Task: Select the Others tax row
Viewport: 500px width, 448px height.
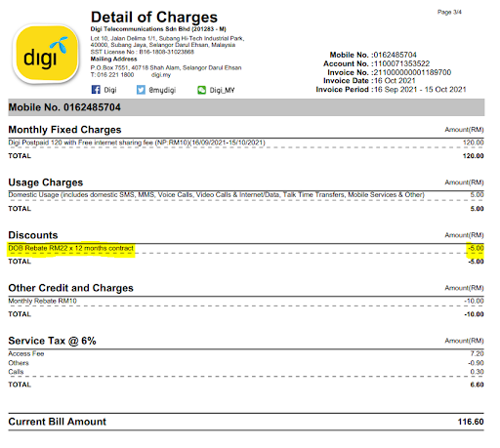Action: tap(246, 363)
